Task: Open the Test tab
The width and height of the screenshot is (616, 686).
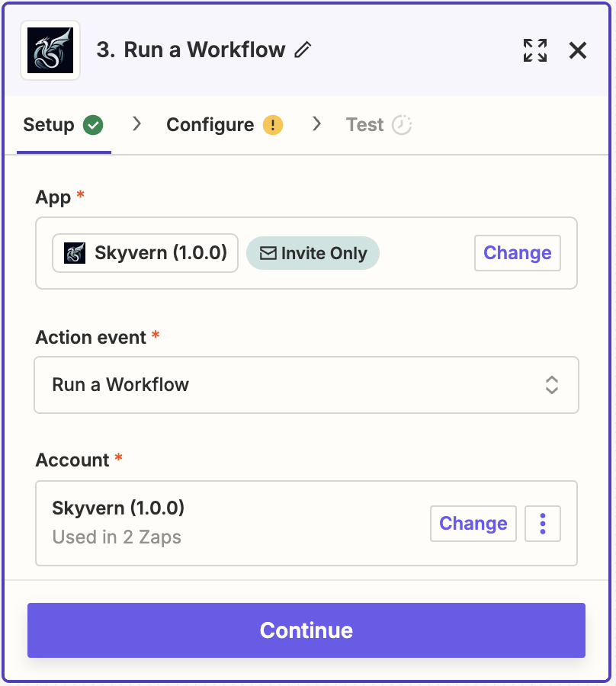Action: pos(364,125)
